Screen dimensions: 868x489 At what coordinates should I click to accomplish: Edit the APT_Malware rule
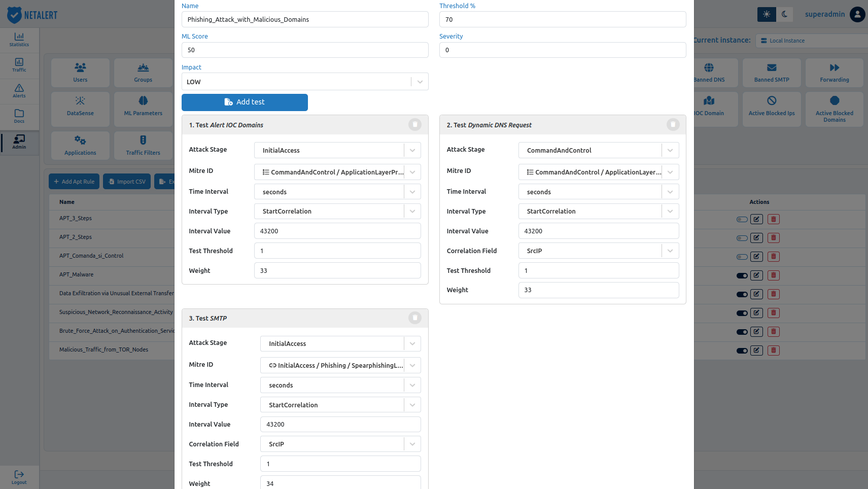[x=756, y=275]
